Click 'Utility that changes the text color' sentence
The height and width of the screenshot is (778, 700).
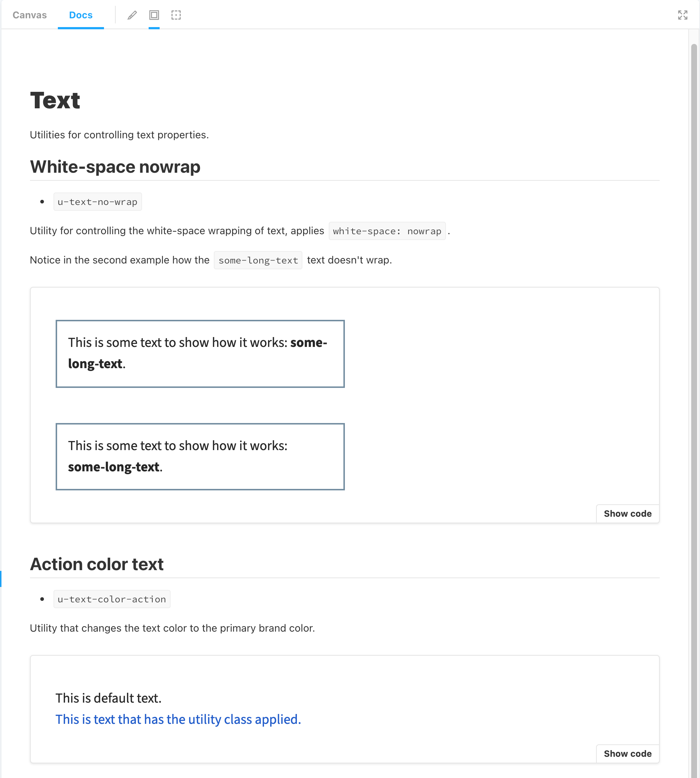(172, 628)
